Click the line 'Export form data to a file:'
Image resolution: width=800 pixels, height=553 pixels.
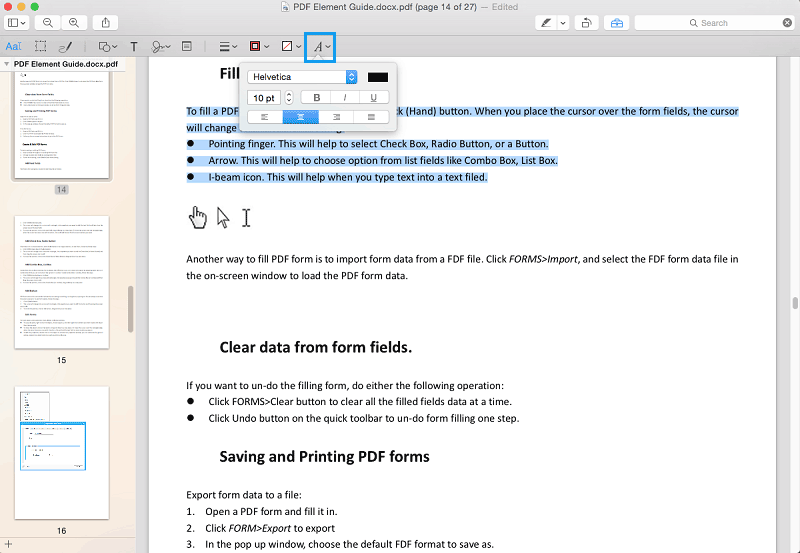[244, 495]
